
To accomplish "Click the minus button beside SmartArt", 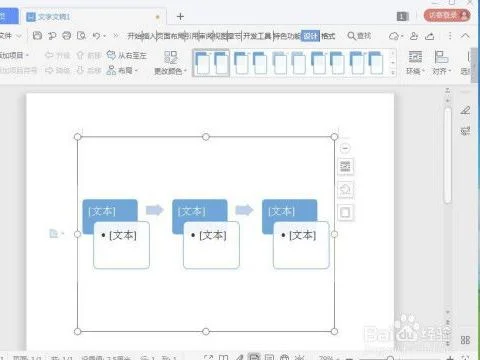I will click(345, 148).
